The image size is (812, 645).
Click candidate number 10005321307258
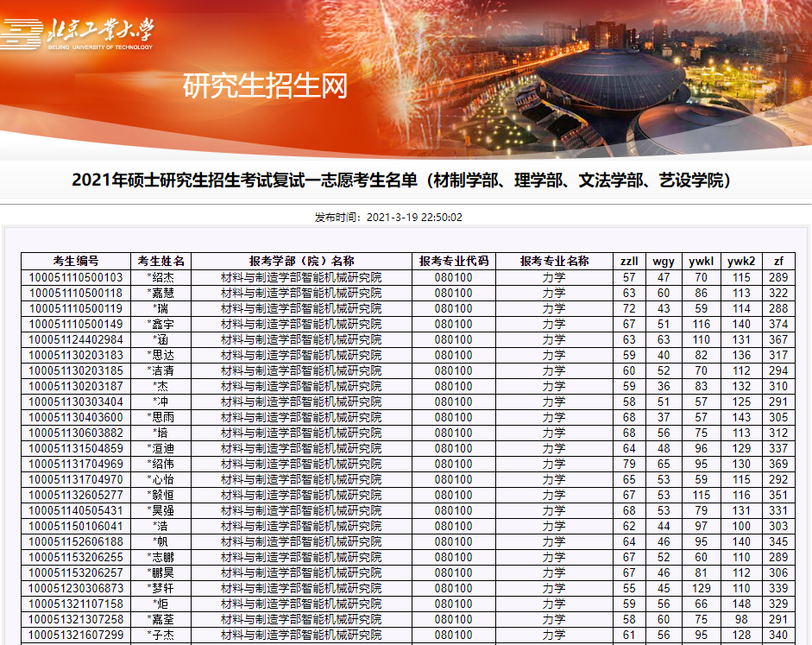point(76,620)
